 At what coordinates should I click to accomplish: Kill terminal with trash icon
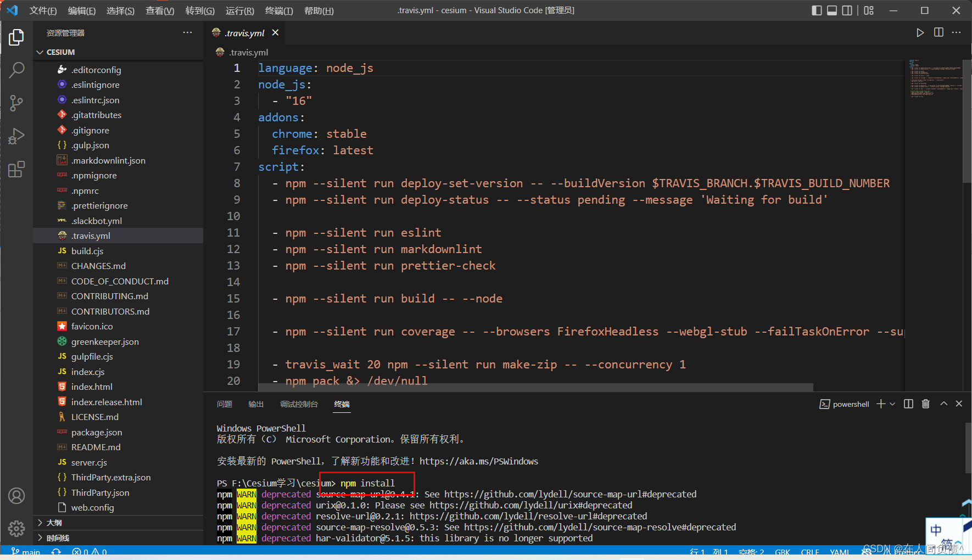(926, 404)
